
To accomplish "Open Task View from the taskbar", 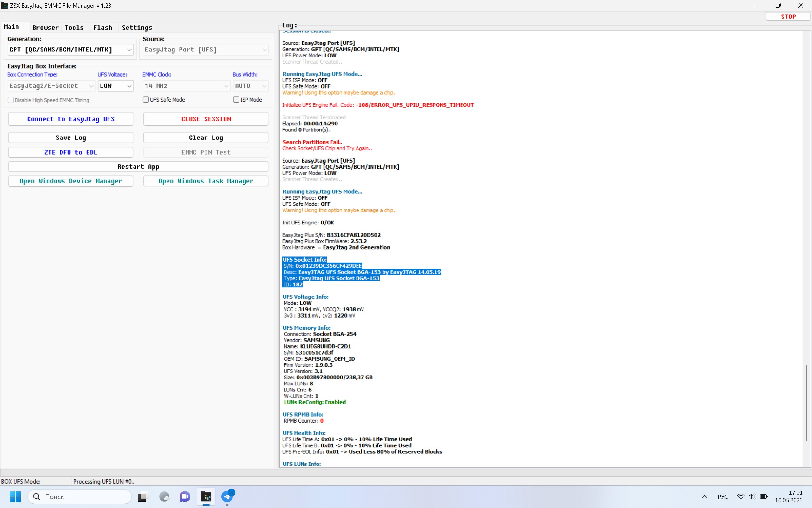I will [x=143, y=496].
